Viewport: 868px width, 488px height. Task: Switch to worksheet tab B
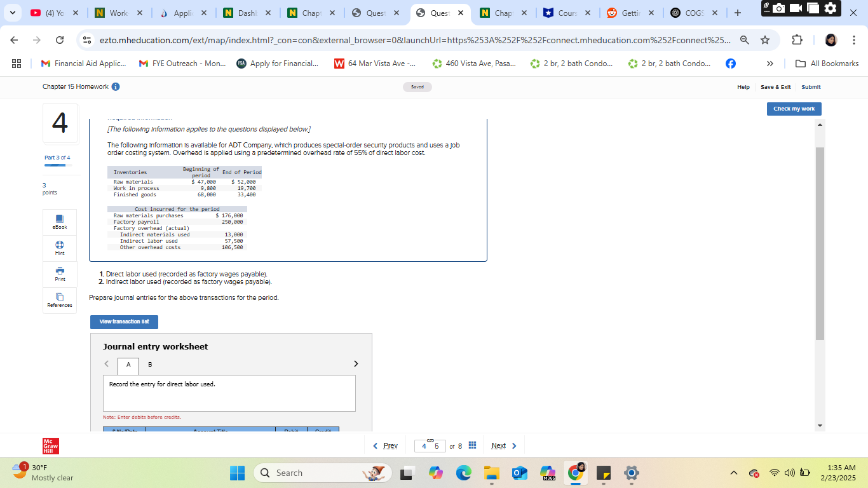(149, 365)
